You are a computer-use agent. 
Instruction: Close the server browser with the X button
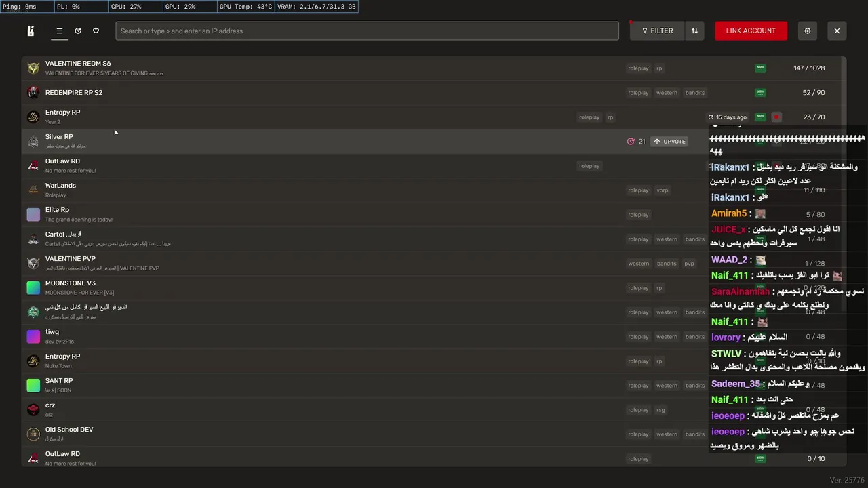coord(837,30)
